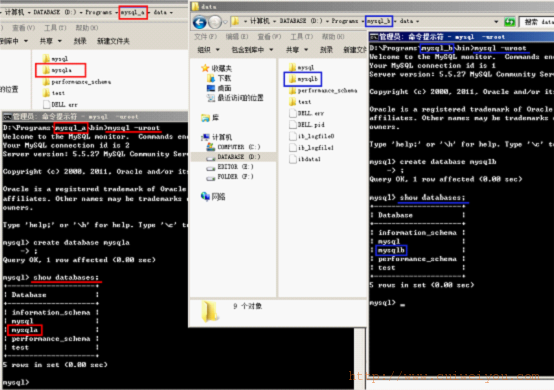Select the DELL.pid file
The image size is (554, 390).
[307, 125]
